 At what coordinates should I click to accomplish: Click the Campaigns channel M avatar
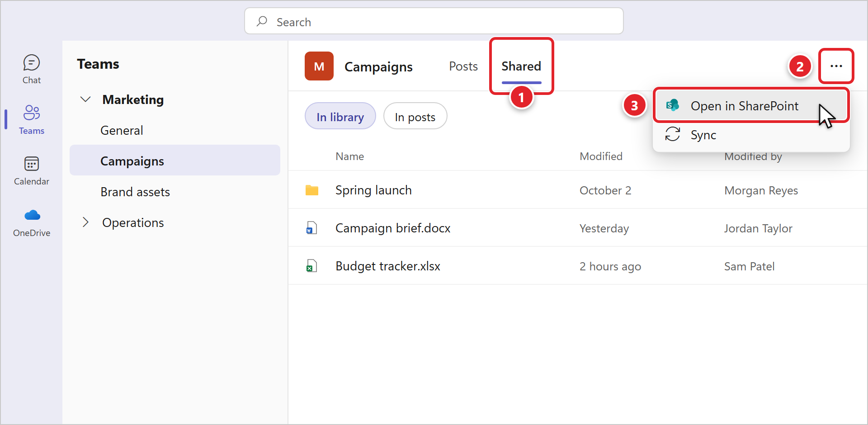point(319,66)
